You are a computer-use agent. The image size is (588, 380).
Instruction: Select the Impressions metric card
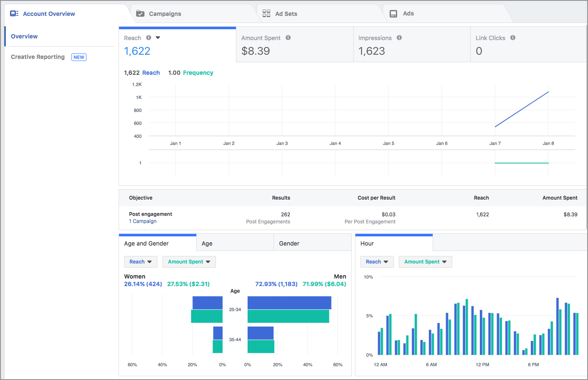[411, 45]
